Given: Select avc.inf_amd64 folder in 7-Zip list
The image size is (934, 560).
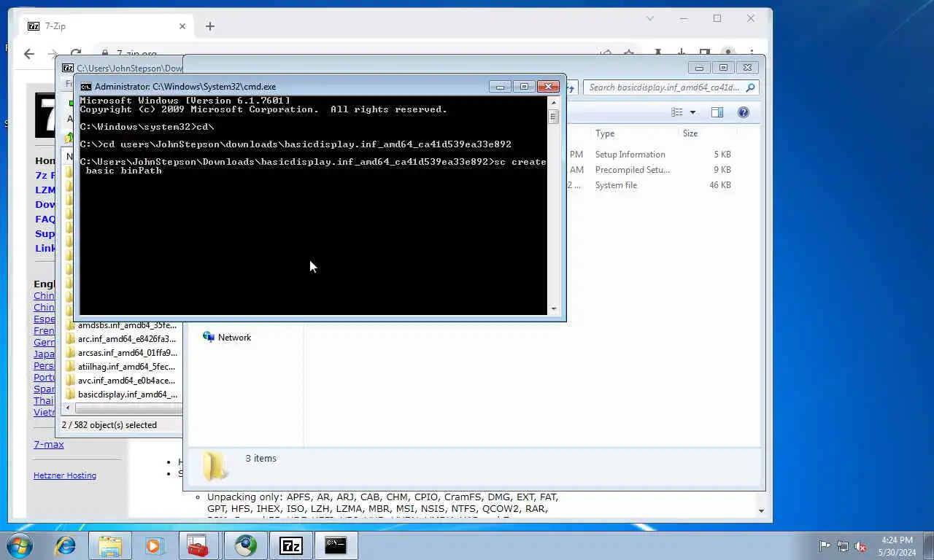Looking at the screenshot, I should pyautogui.click(x=127, y=381).
